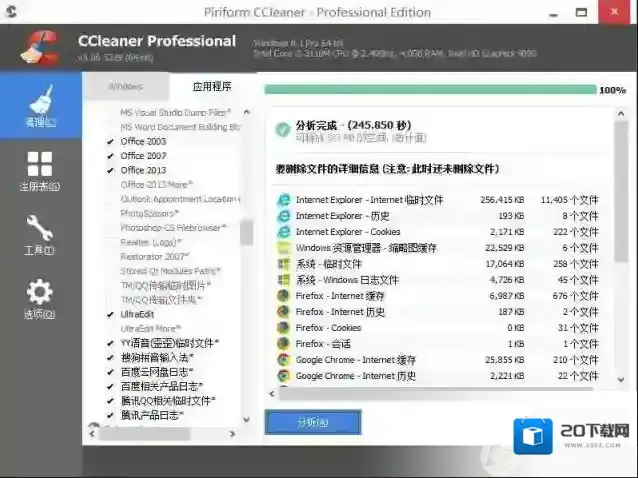Click Google Chrome Internet 缓存 icon
Viewport: 638px width, 478px height.
point(284,360)
